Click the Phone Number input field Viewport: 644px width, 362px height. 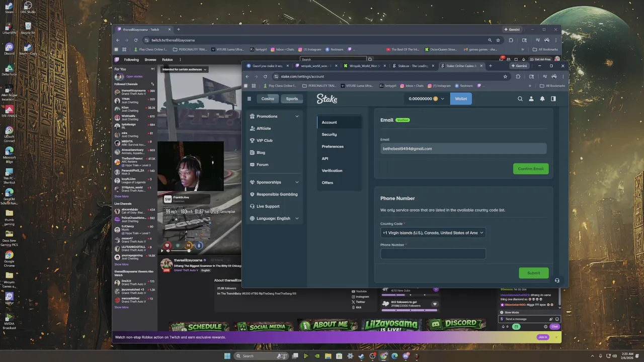433,254
